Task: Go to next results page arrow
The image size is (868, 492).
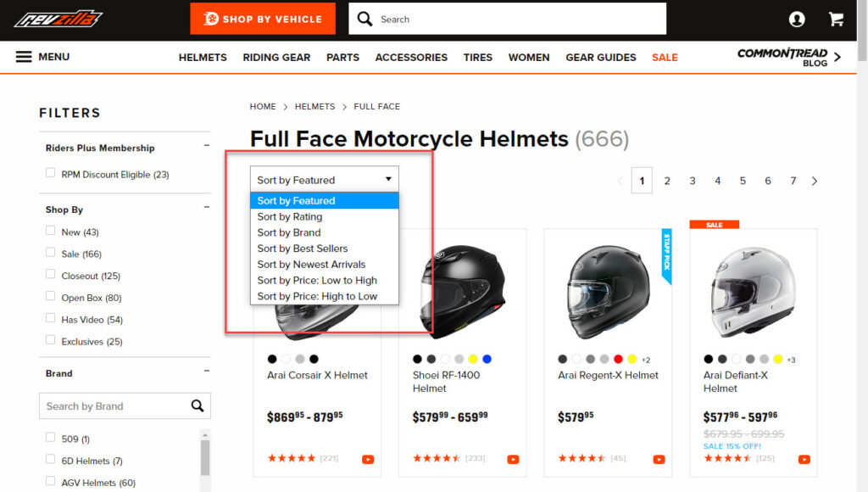Action: 815,182
